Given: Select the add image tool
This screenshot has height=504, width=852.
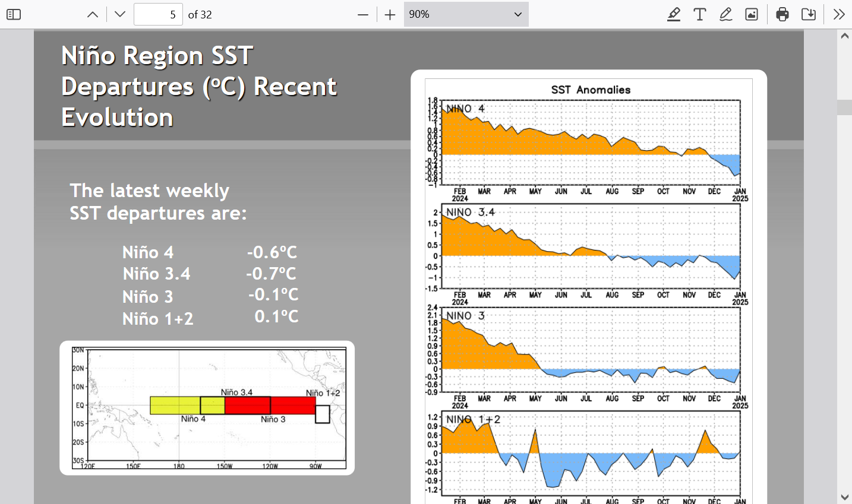Looking at the screenshot, I should tap(752, 14).
